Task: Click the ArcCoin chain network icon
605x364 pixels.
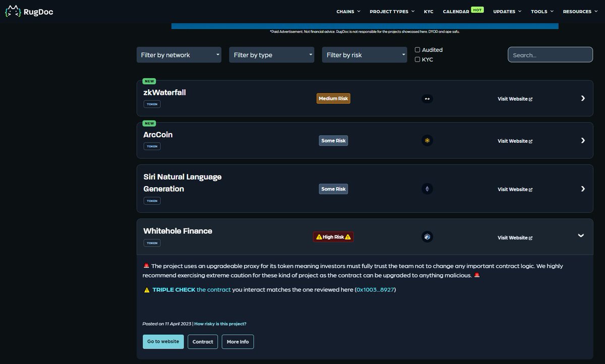Action: tap(427, 141)
